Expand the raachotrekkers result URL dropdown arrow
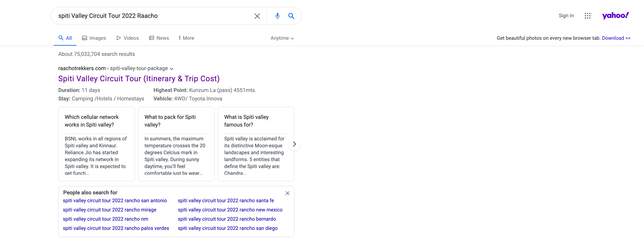Viewport: 644px width, 242px height. pos(172,69)
